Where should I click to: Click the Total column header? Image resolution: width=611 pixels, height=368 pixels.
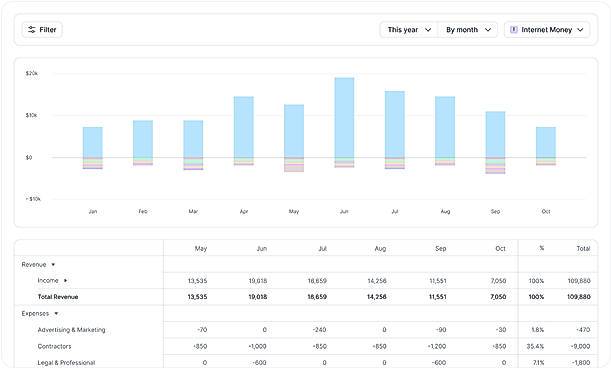pos(583,248)
